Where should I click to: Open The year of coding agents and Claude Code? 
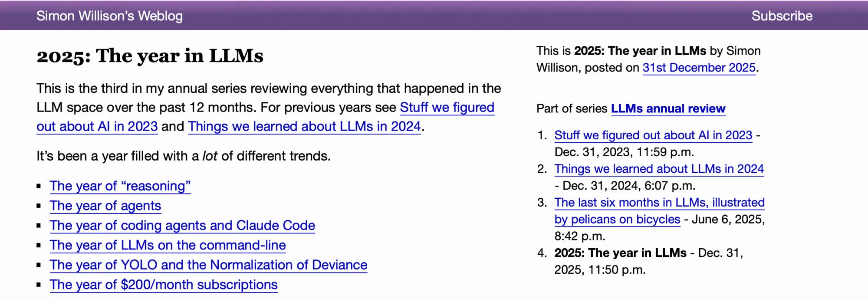[x=182, y=226]
